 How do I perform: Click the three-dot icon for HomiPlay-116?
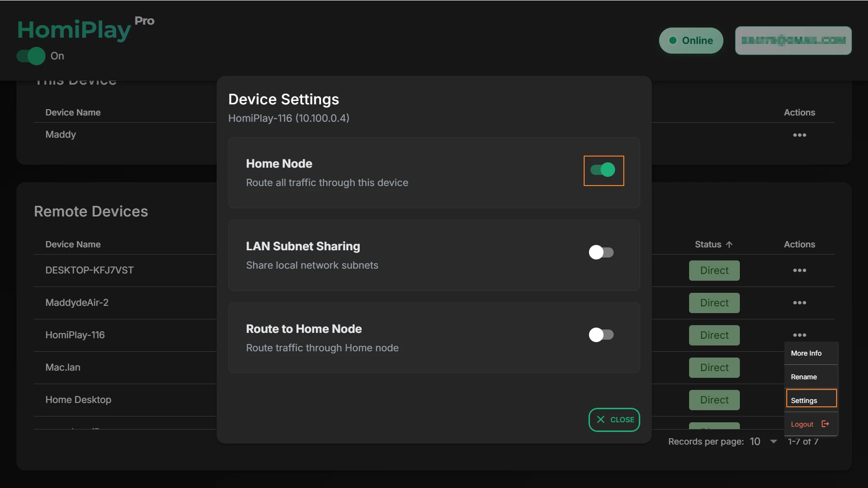coord(799,335)
